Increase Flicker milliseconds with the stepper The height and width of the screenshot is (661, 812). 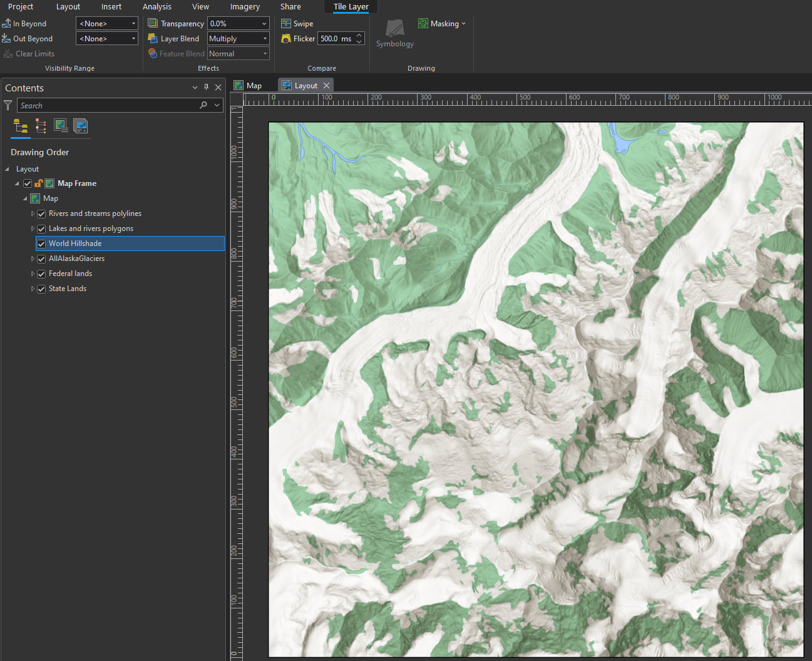coord(358,35)
